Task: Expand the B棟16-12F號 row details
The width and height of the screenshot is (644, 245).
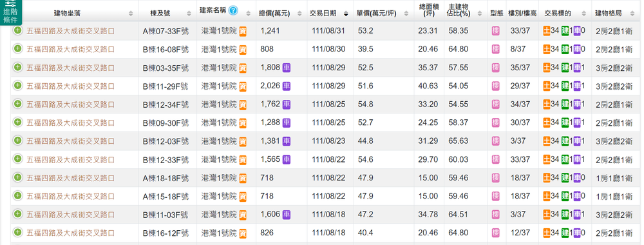Action: pyautogui.click(x=17, y=232)
